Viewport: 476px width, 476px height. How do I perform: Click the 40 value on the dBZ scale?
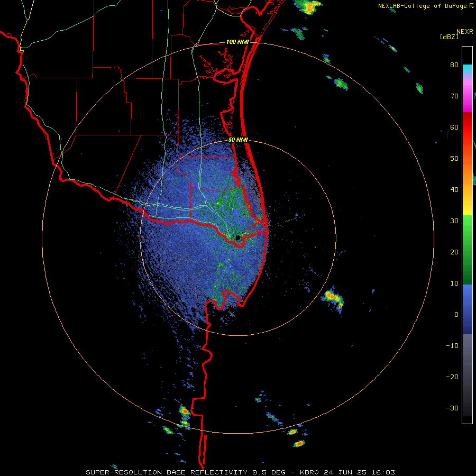[x=454, y=190]
